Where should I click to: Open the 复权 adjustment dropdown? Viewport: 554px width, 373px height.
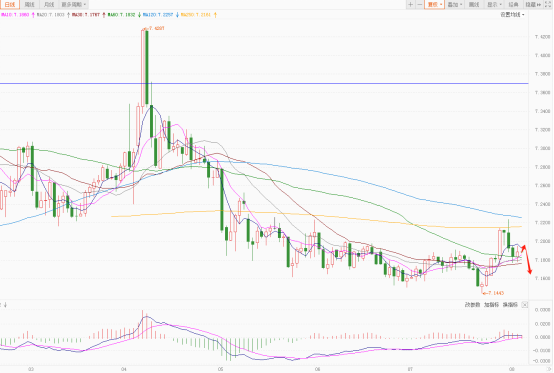434,5
